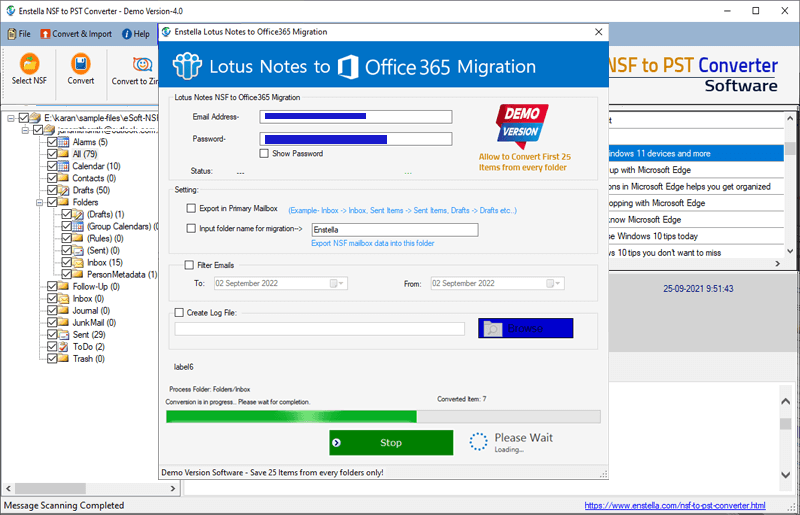Click the log file path field
The height and width of the screenshot is (515, 800).
pos(319,329)
